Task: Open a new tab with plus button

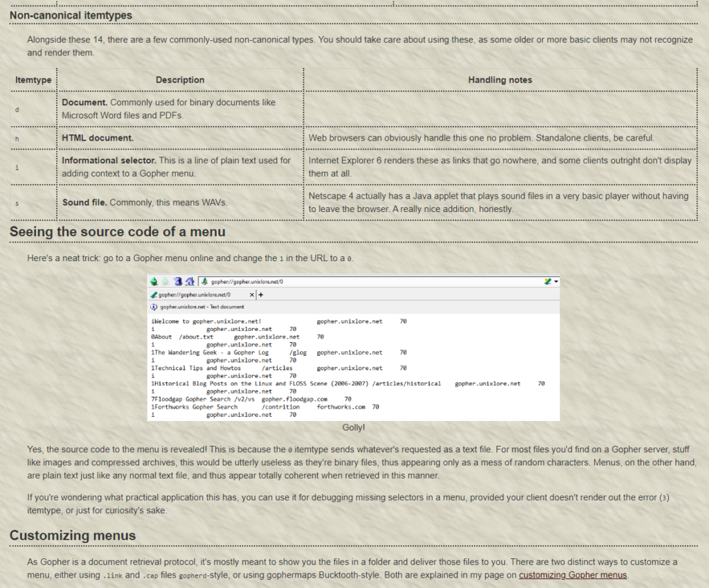Action: 261,294
